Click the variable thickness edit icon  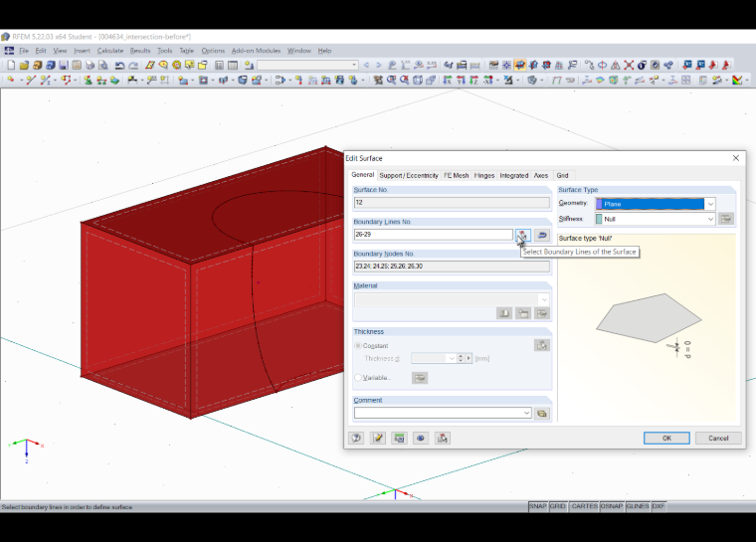pyautogui.click(x=420, y=378)
